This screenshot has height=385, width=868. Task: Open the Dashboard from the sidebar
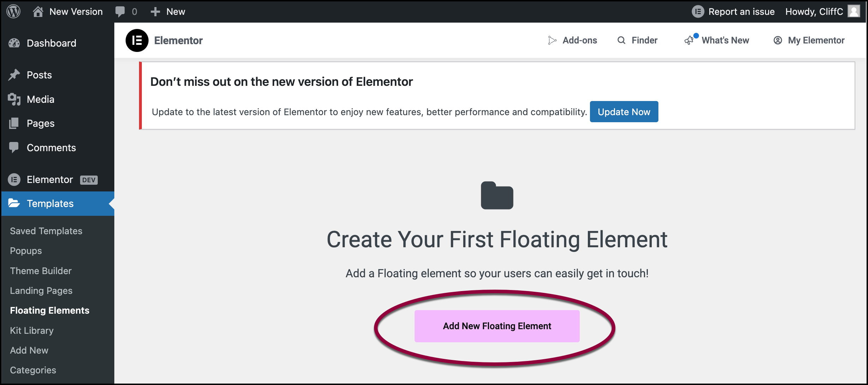tap(51, 43)
